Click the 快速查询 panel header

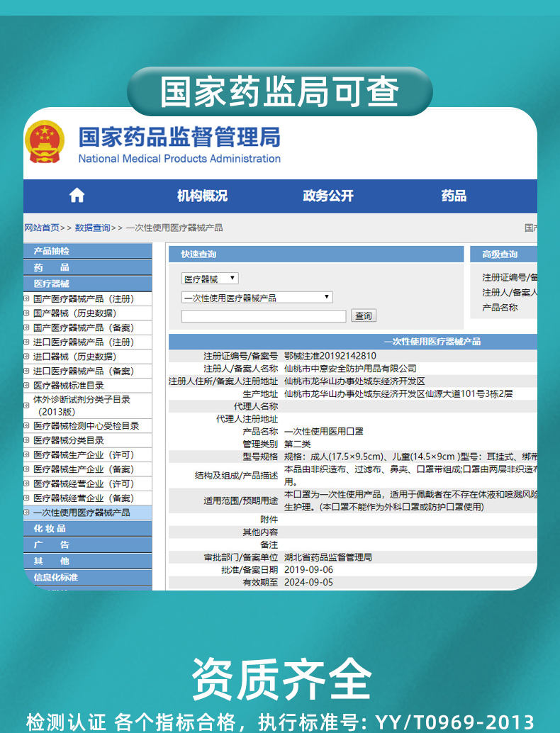click(x=316, y=254)
